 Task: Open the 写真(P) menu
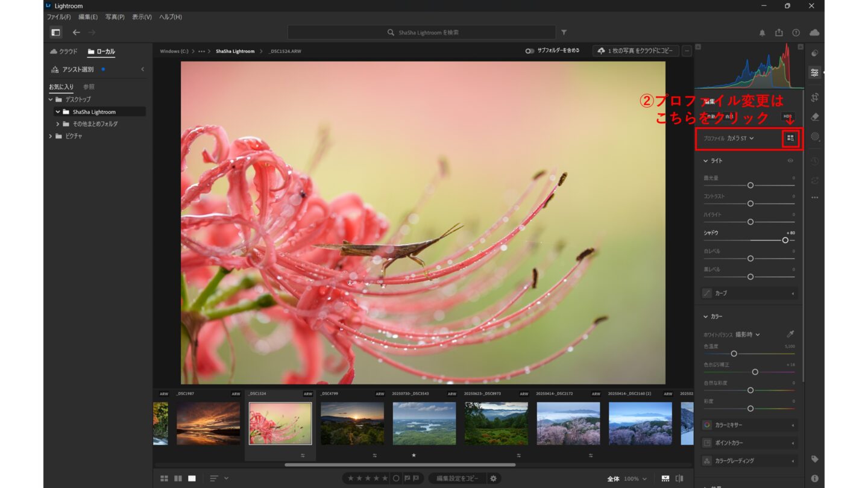pos(115,17)
